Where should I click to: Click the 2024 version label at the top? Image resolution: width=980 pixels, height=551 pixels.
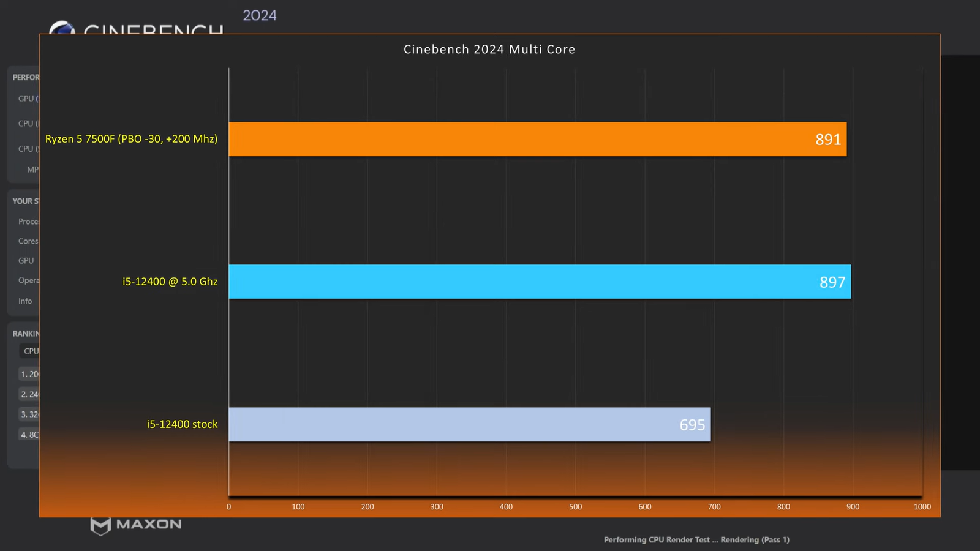260,15
